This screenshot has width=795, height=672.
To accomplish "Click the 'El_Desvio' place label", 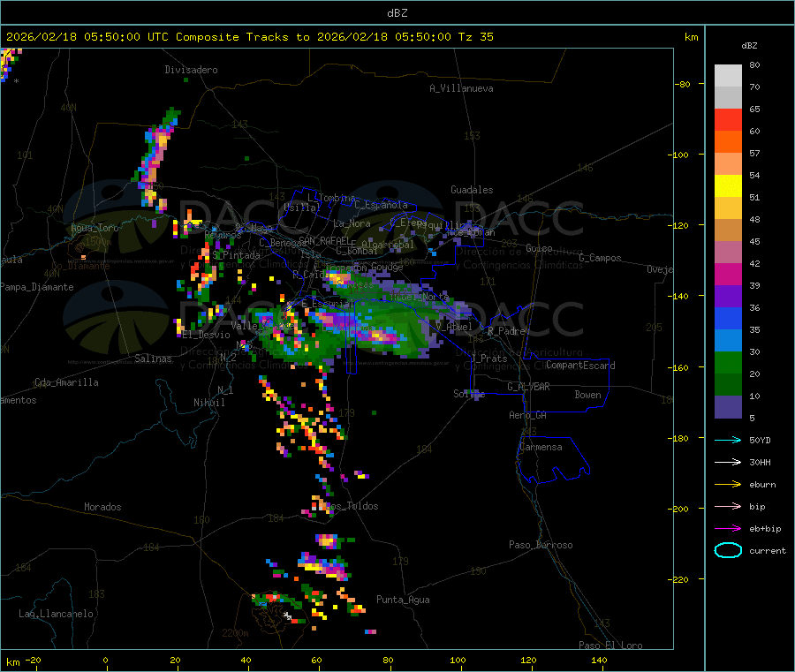I will coord(206,335).
